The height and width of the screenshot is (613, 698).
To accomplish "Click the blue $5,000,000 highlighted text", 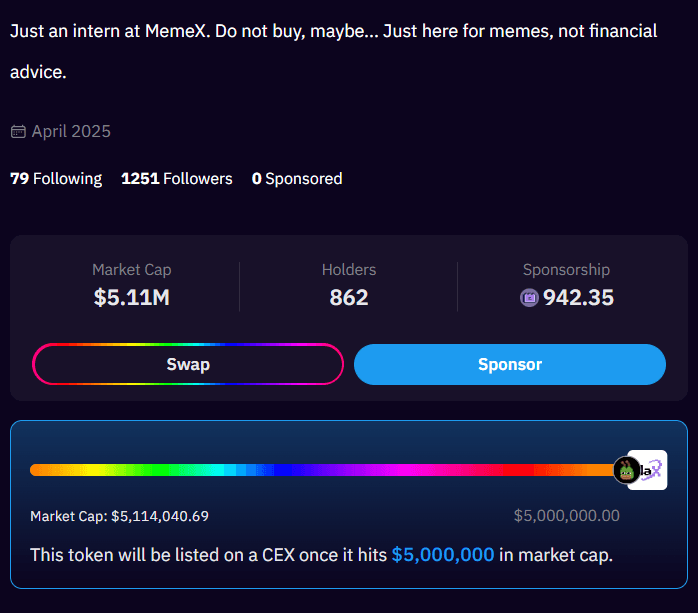I will coord(442,554).
